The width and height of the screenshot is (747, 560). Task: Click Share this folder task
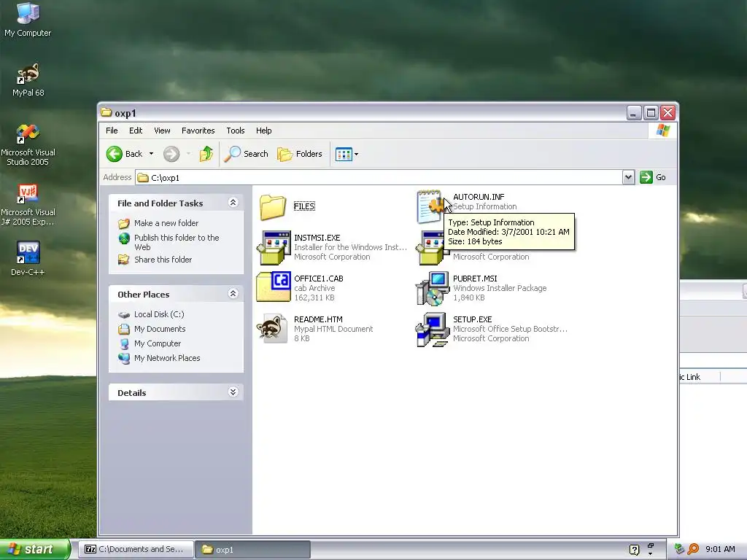(163, 260)
